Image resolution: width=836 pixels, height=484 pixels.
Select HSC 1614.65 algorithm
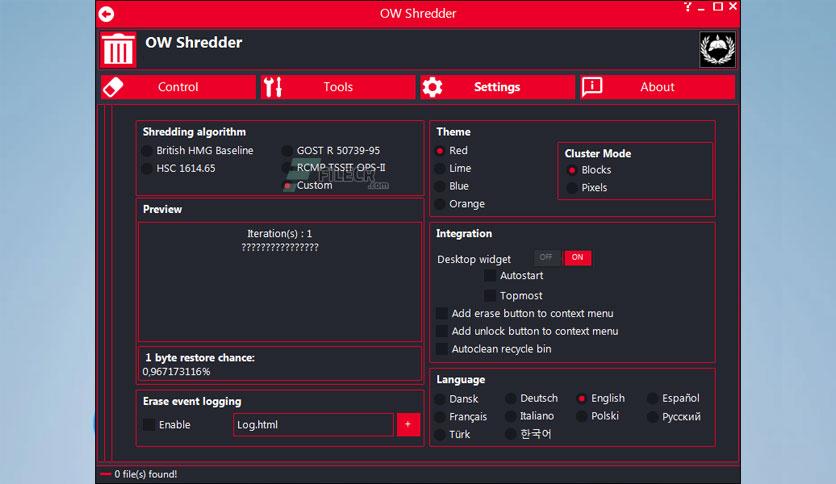click(179, 168)
